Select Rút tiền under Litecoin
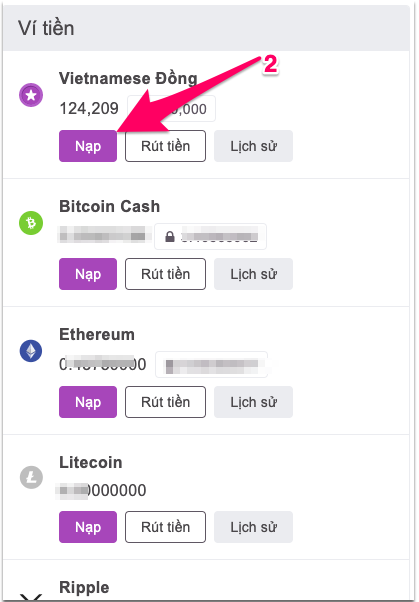 (x=166, y=527)
